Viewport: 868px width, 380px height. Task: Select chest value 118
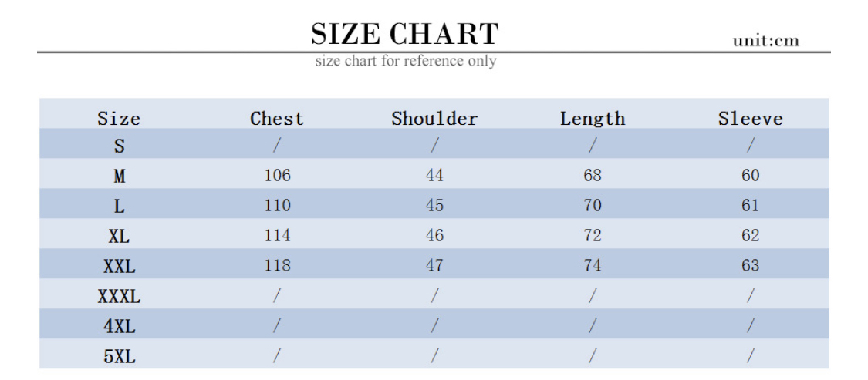coord(277,266)
